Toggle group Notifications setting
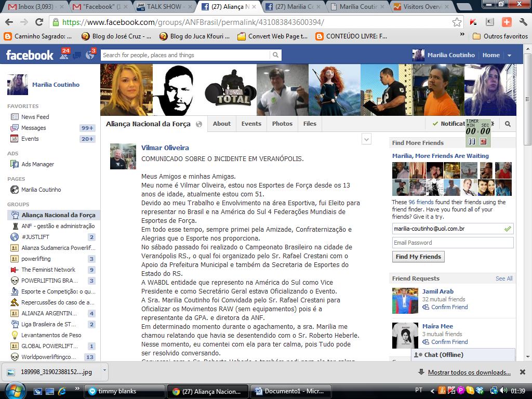The width and height of the screenshot is (532, 399). pyautogui.click(x=448, y=124)
